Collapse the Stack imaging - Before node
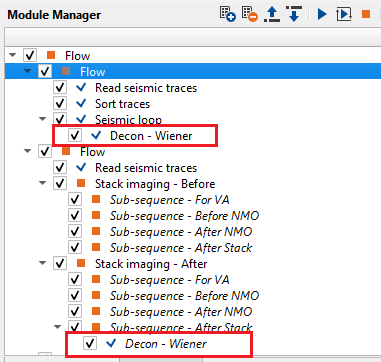This screenshot has width=381, height=362. point(43,183)
